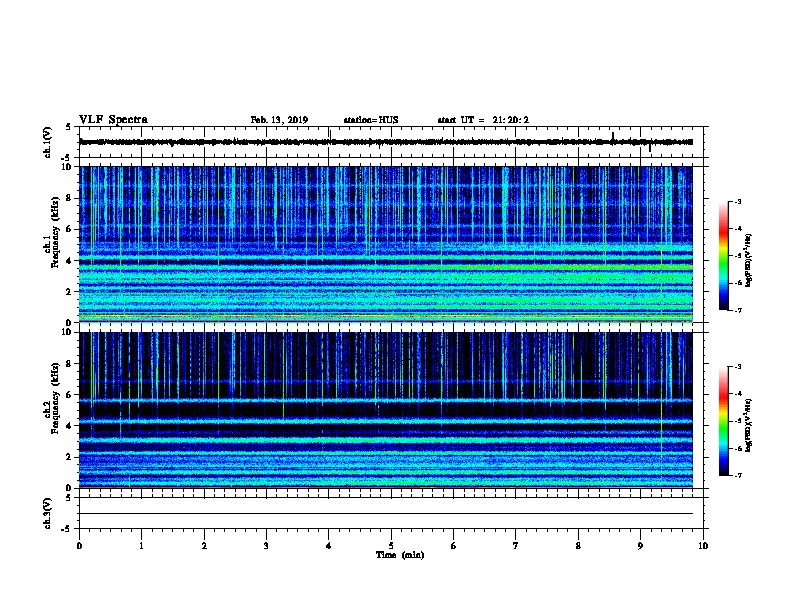Click the flat ch.3 voltage line

click(x=386, y=514)
